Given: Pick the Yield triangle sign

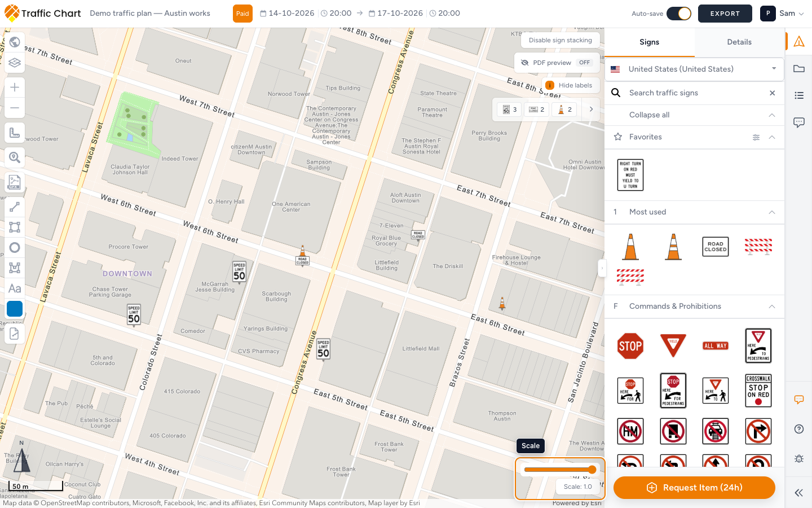Looking at the screenshot, I should pos(673,345).
